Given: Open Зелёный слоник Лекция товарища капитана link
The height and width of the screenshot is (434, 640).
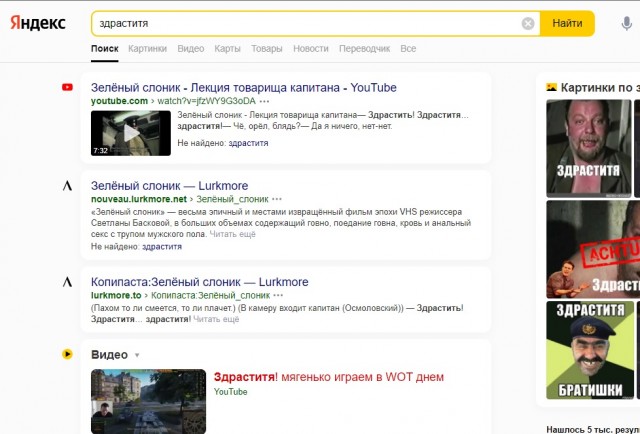Looking at the screenshot, I should coord(244,87).
